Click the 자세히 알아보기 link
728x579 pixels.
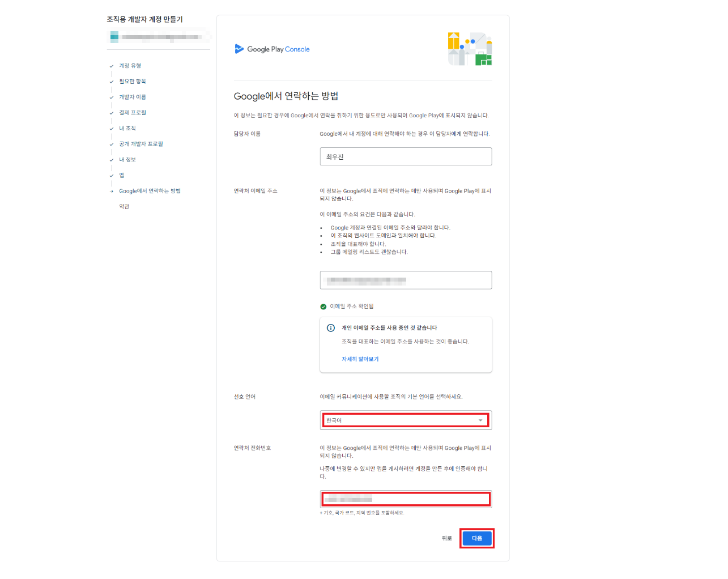360,359
